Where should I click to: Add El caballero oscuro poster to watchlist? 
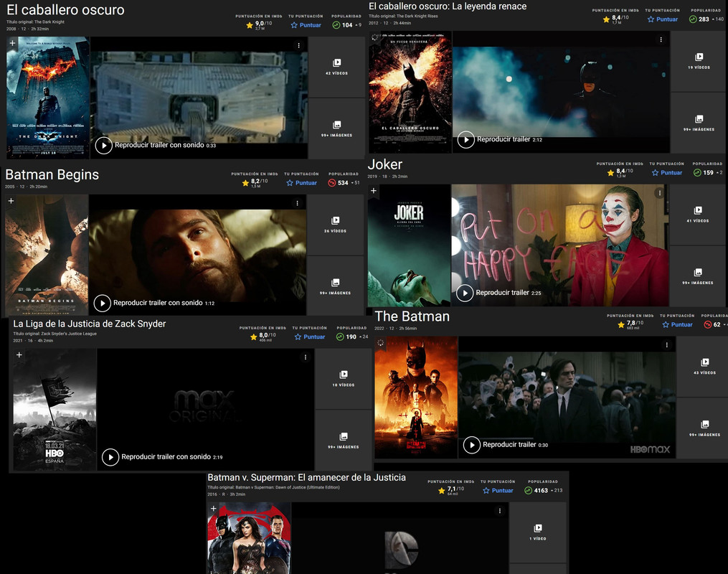(12, 43)
